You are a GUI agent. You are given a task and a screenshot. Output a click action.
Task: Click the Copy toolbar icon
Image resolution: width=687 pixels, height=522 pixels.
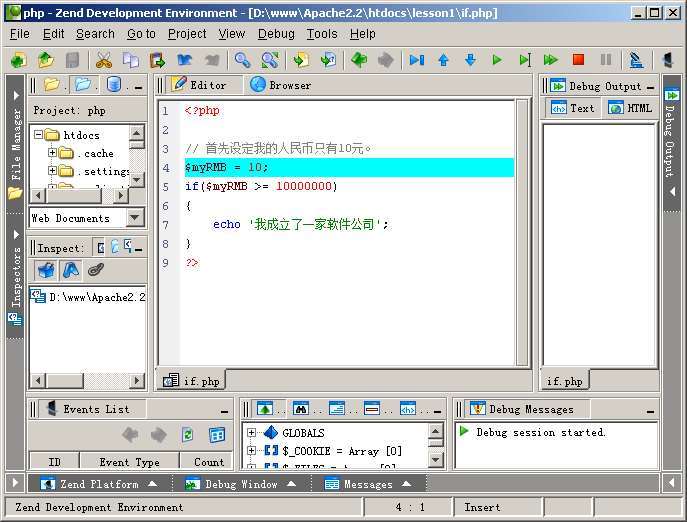click(x=131, y=60)
